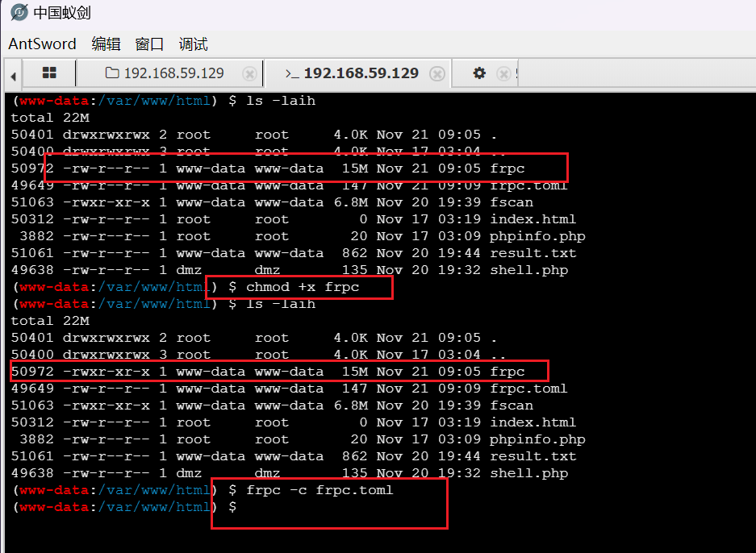The height and width of the screenshot is (553, 756).
Task: Open the 调试 menu
Action: [193, 44]
